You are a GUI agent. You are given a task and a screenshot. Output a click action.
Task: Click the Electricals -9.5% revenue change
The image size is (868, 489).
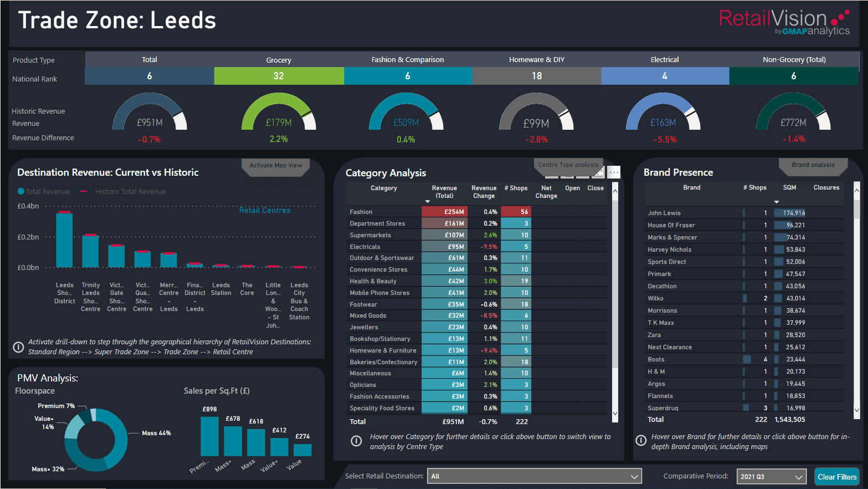(489, 247)
